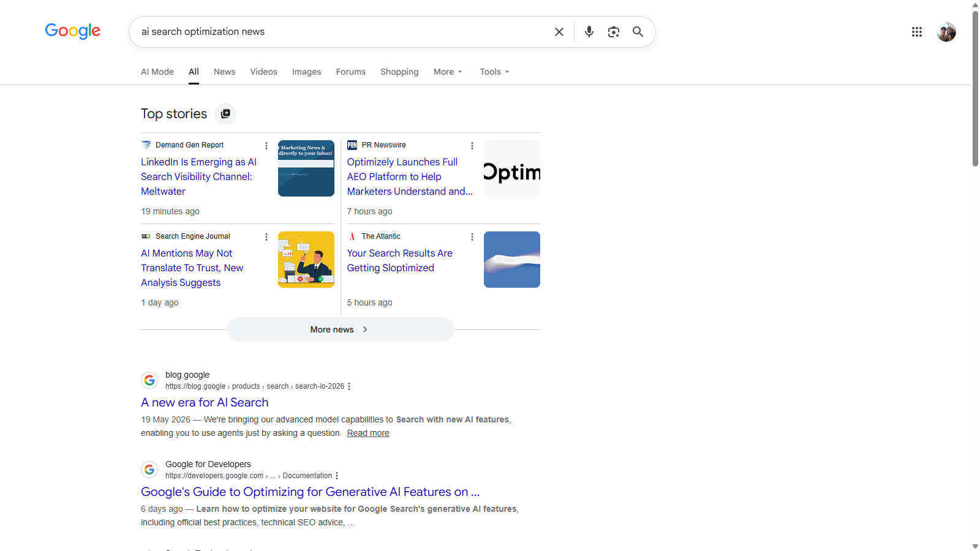The height and width of the screenshot is (551, 980).
Task: Clear the search query with X
Action: [559, 32]
